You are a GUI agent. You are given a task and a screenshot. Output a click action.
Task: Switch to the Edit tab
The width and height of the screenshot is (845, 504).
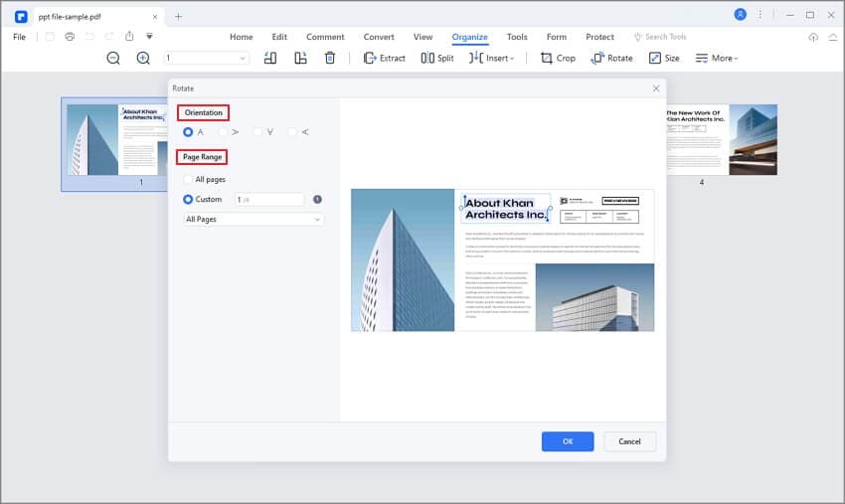click(x=279, y=37)
